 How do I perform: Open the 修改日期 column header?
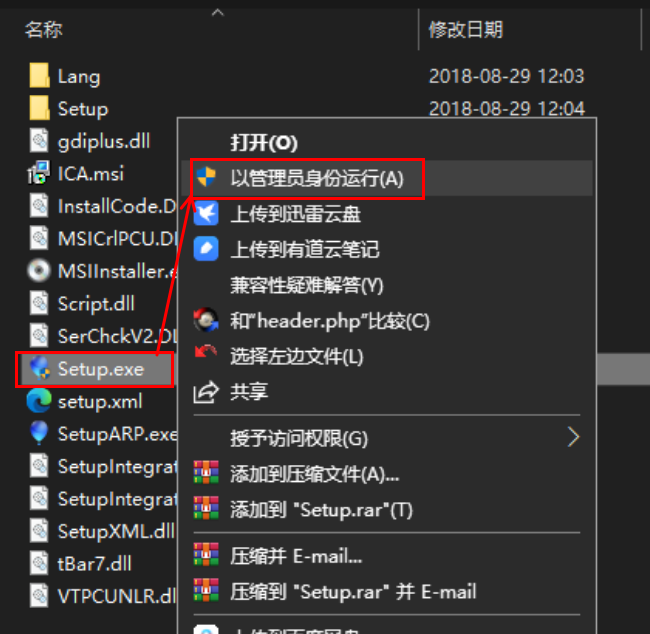pos(466,30)
